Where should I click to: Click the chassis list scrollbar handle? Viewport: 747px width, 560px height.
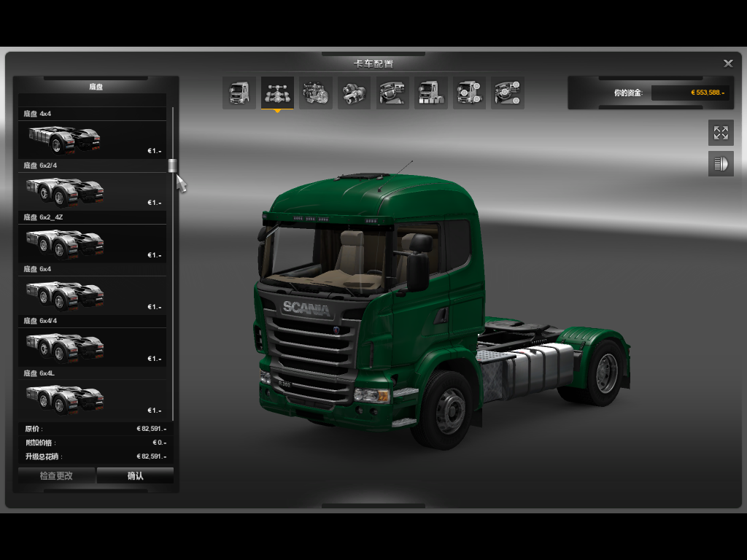click(172, 166)
